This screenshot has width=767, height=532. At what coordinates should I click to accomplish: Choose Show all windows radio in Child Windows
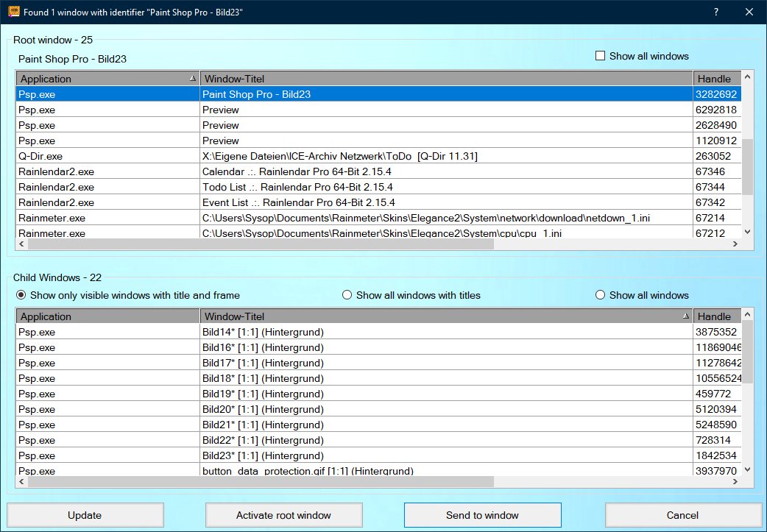(x=601, y=295)
